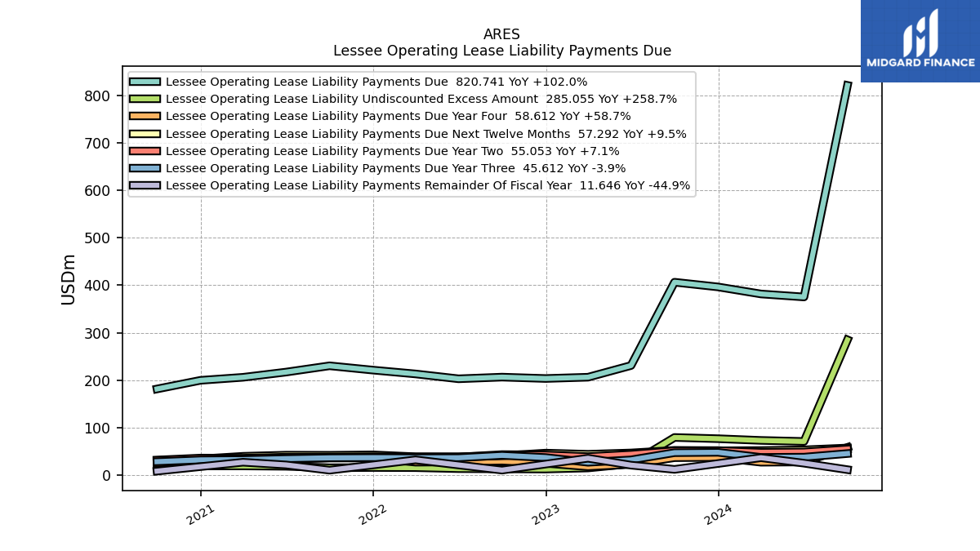Select legend text 'Undiscounted Excess Amount 285.055 YoY +258.7%'
Screen dimensions: 980x551
[520, 99]
